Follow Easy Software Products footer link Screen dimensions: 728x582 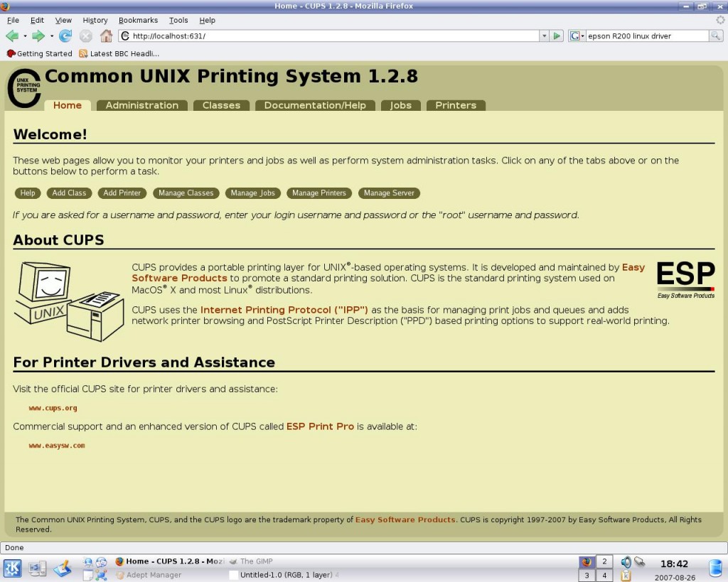405,519
